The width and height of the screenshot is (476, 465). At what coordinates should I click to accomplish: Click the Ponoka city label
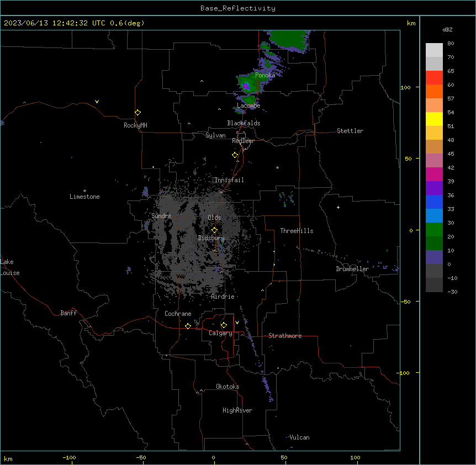[265, 75]
